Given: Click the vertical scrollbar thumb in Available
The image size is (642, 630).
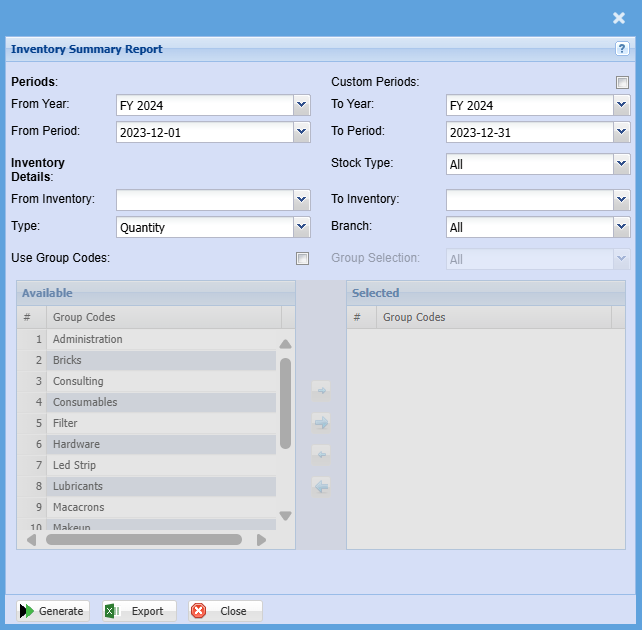Looking at the screenshot, I should point(285,404).
